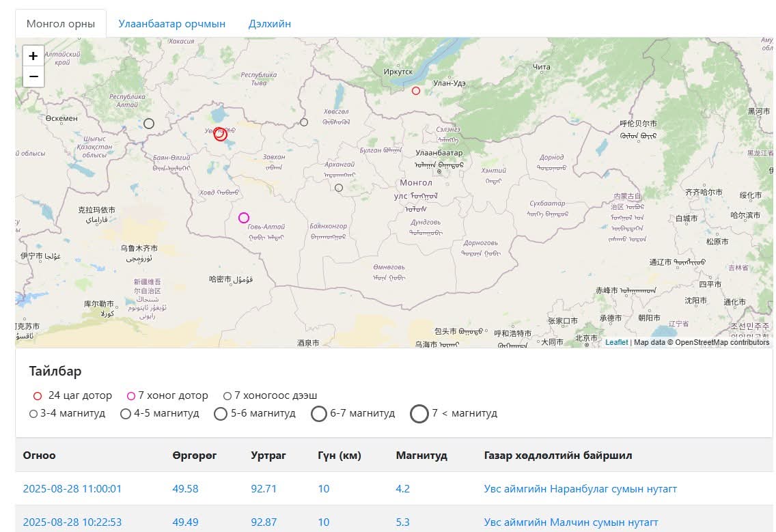Click the gray marker east of Өскемен

click(x=149, y=124)
